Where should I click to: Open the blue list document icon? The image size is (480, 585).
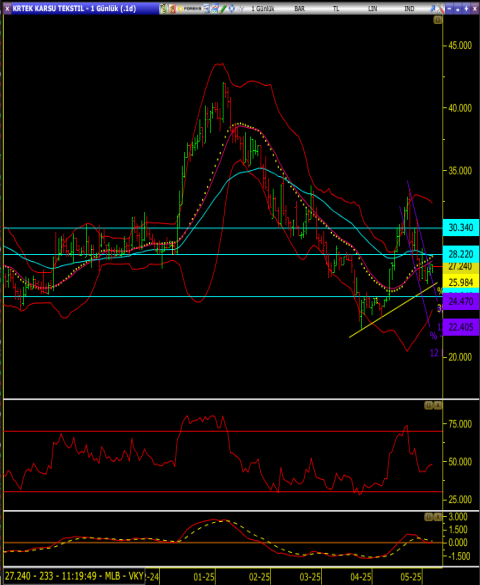(x=206, y=9)
